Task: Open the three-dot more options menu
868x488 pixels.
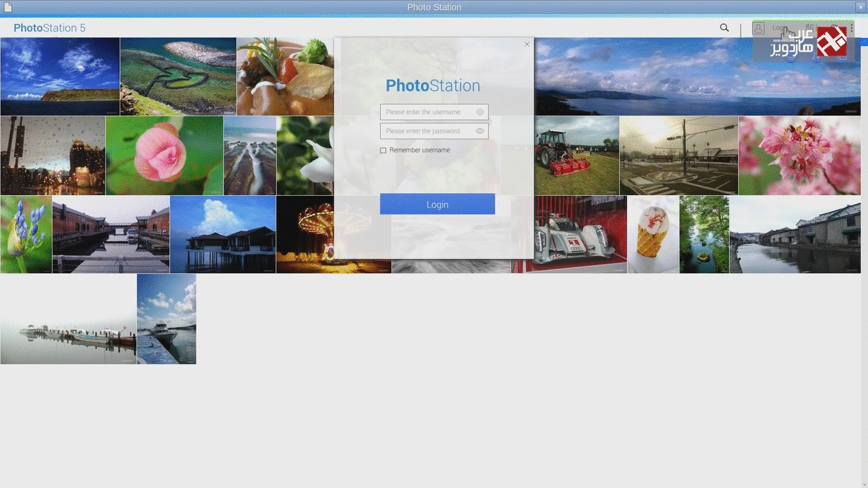Action: click(x=852, y=28)
